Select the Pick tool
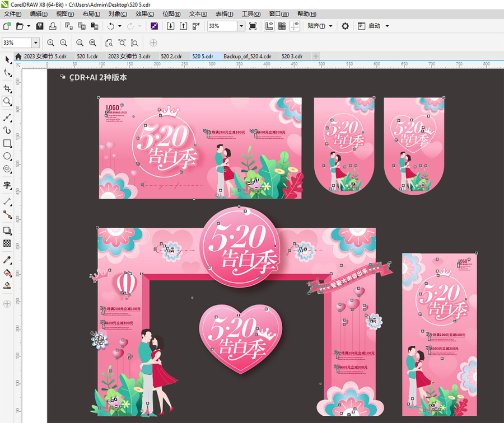This screenshot has height=423, width=504. point(7,59)
